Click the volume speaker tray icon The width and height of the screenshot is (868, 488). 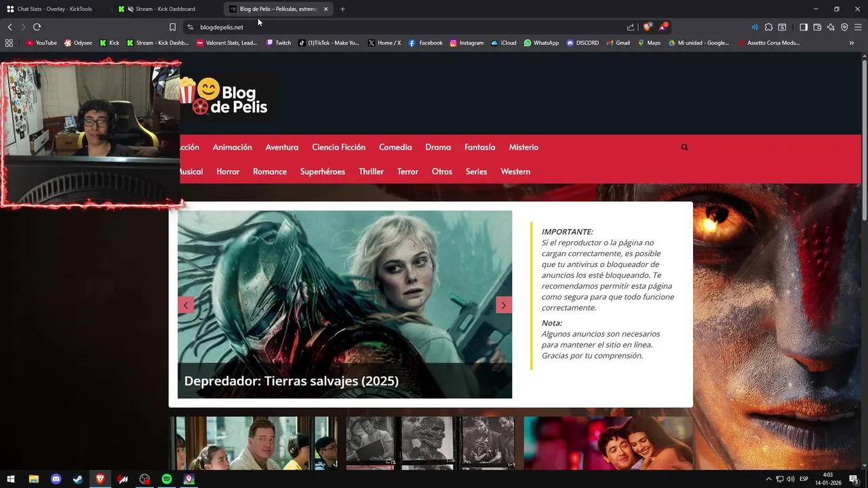point(791,479)
